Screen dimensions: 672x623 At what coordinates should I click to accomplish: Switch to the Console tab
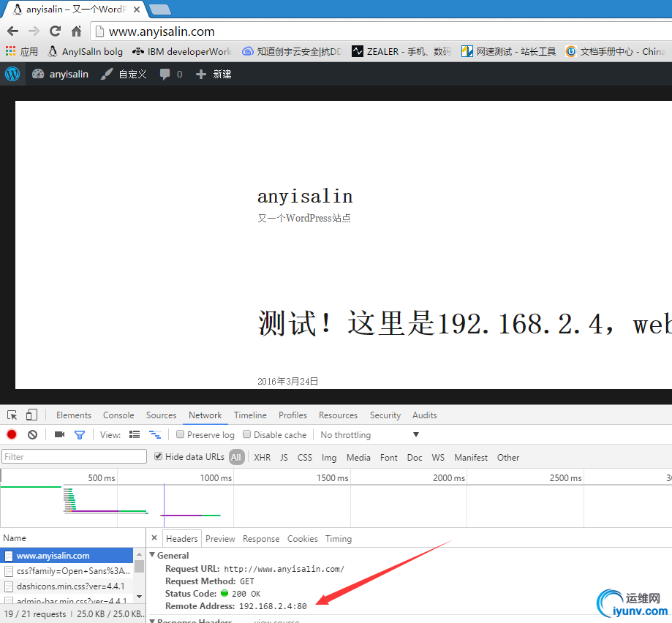(118, 415)
